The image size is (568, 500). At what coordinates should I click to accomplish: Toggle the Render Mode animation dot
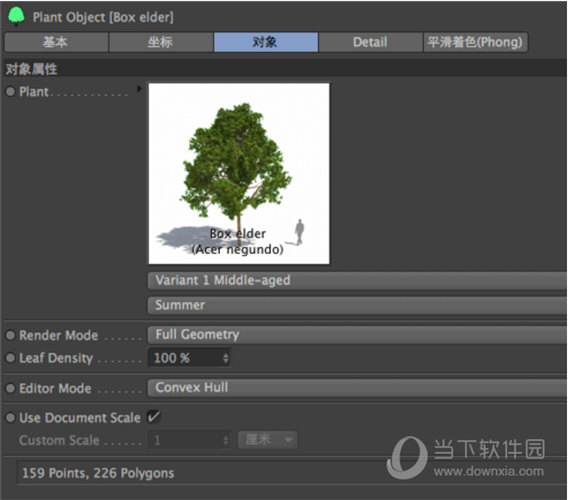10,336
